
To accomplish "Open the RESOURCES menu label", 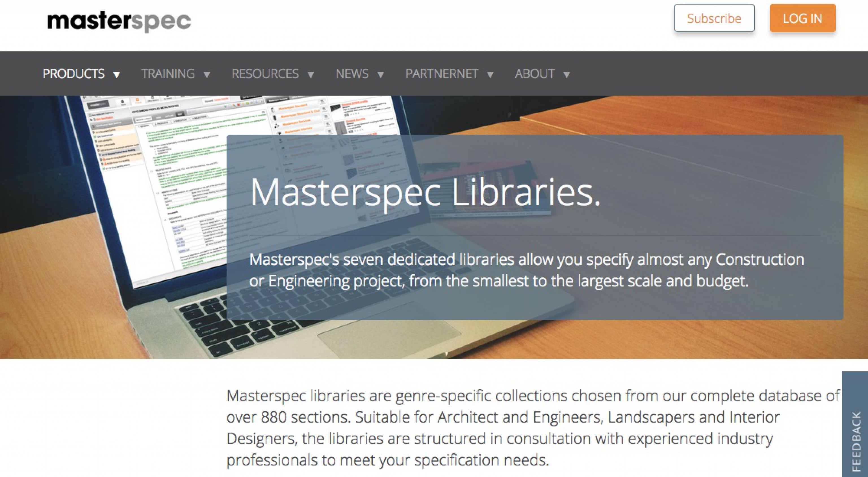I will point(265,74).
